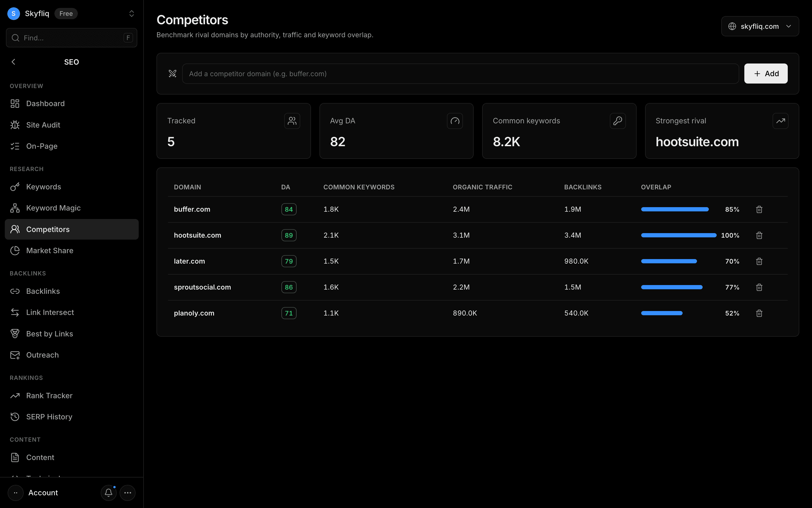
Task: Open Market Share page
Action: (71, 251)
